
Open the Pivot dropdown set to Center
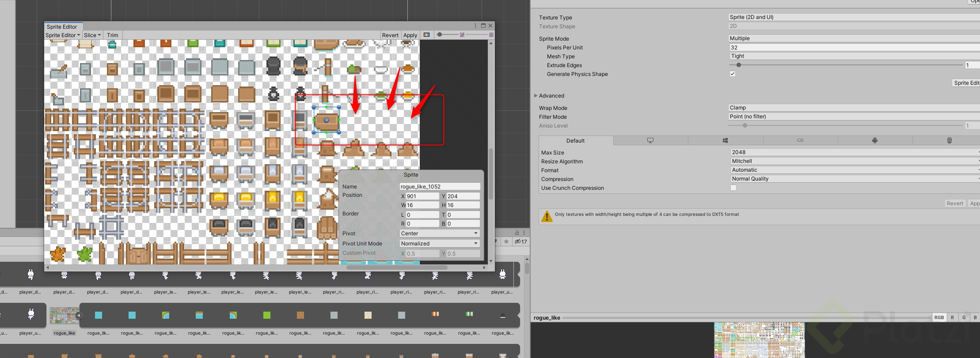[440, 234]
